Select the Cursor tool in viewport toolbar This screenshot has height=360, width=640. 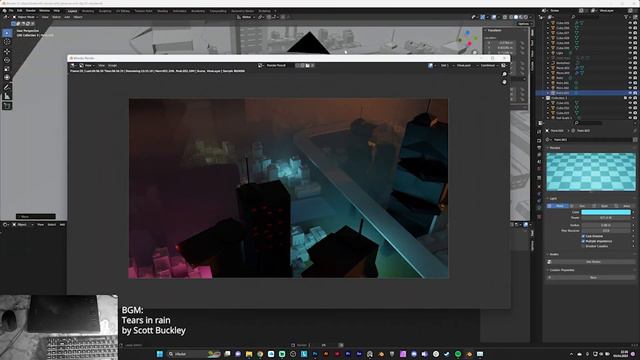pyautogui.click(x=7, y=42)
